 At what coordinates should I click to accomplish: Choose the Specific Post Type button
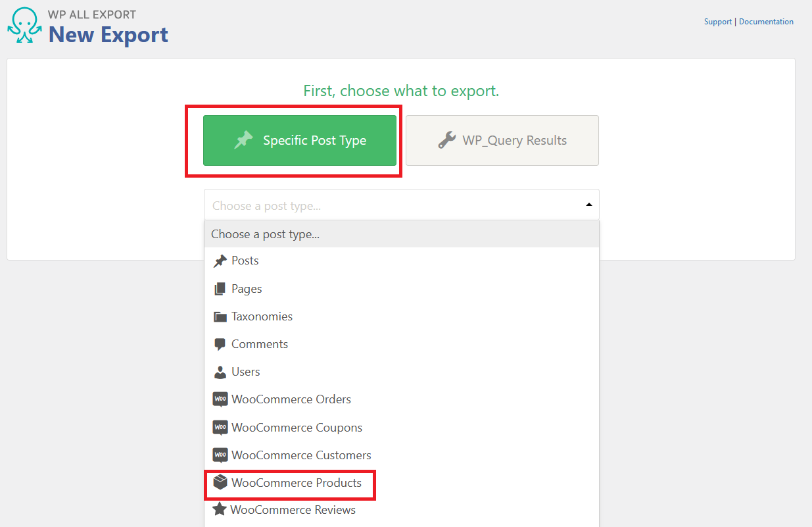(x=300, y=140)
